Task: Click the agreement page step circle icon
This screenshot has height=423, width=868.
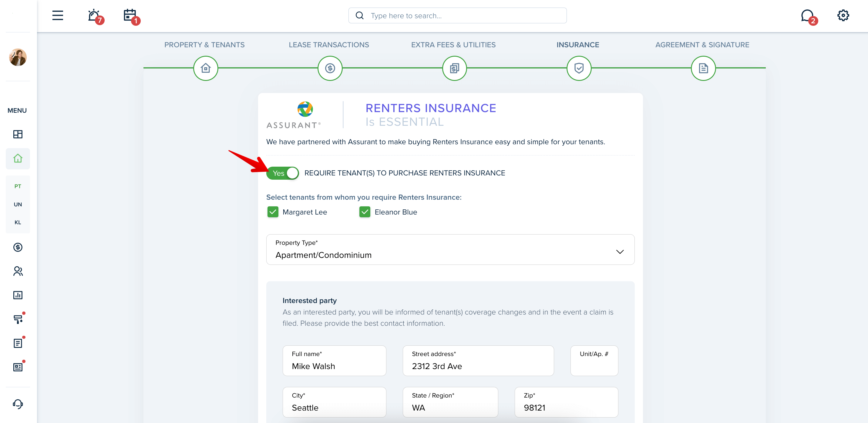Action: click(x=703, y=68)
